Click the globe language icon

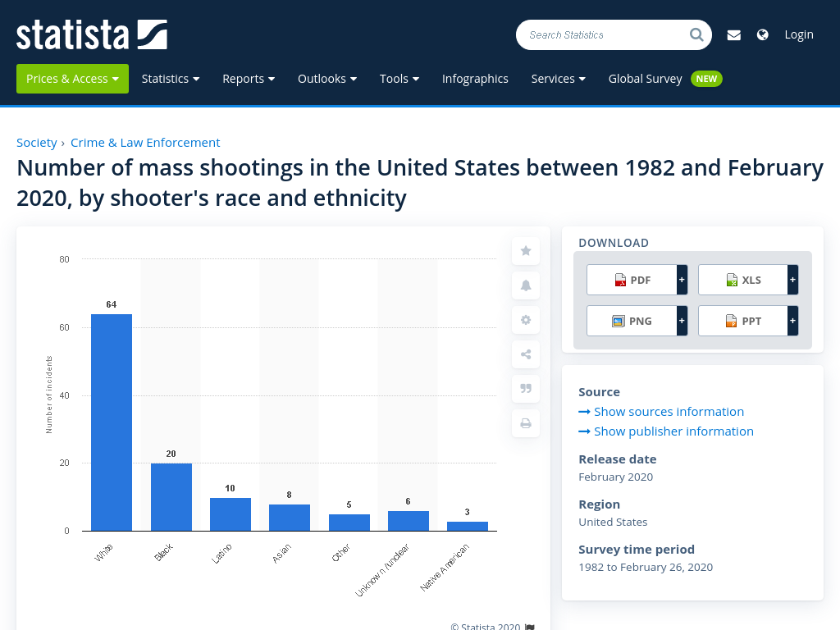[762, 34]
